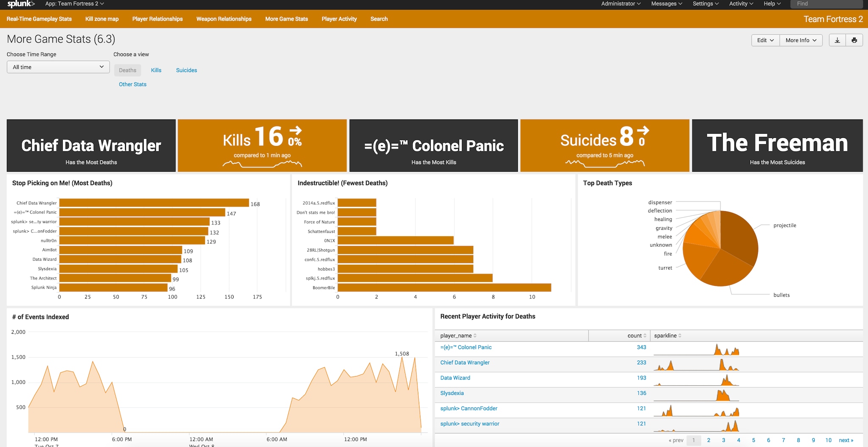The width and height of the screenshot is (868, 447).
Task: Open the Player Activity tab
Action: tap(339, 19)
